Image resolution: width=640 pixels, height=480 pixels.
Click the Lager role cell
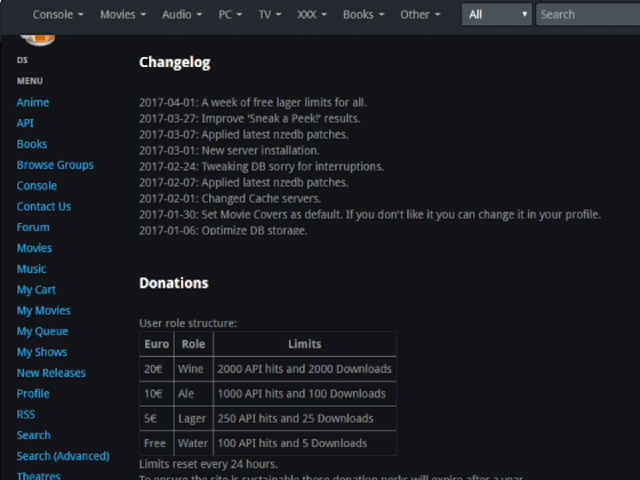coord(193,419)
